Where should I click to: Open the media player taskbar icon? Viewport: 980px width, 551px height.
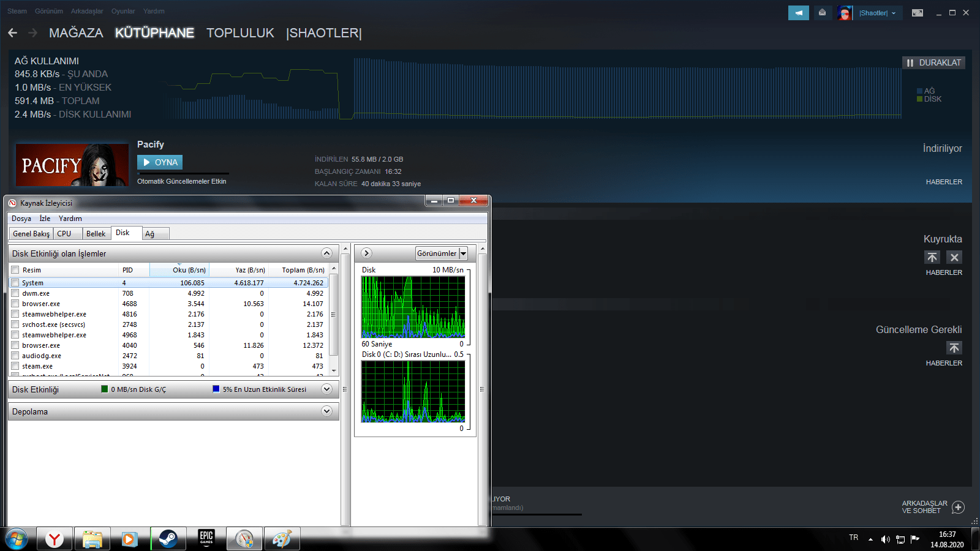129,539
